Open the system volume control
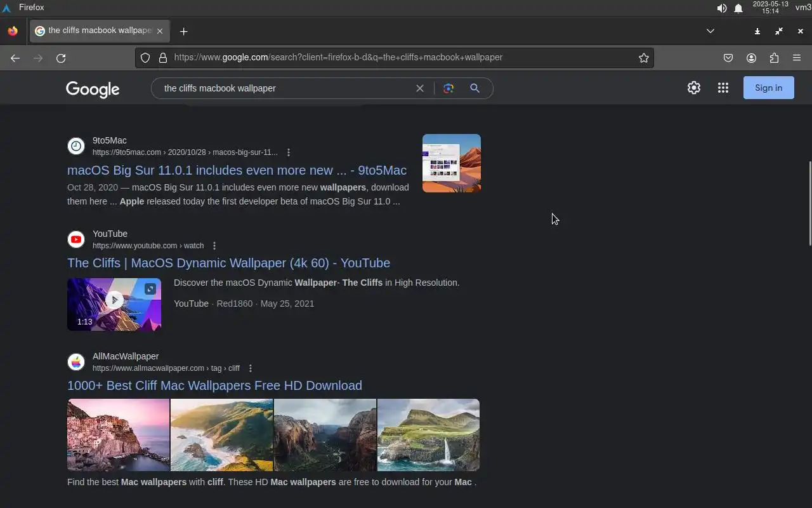 coord(722,8)
